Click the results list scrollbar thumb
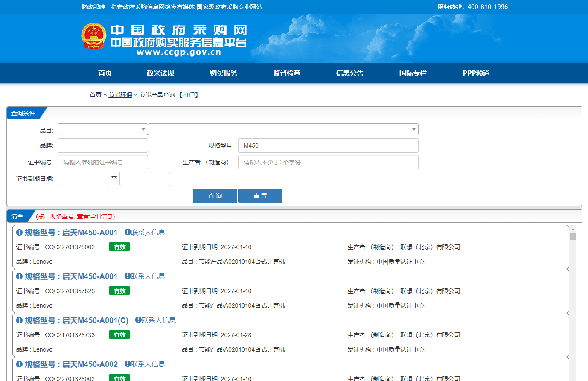Image resolution: width=588 pixels, height=381 pixels. (573, 236)
